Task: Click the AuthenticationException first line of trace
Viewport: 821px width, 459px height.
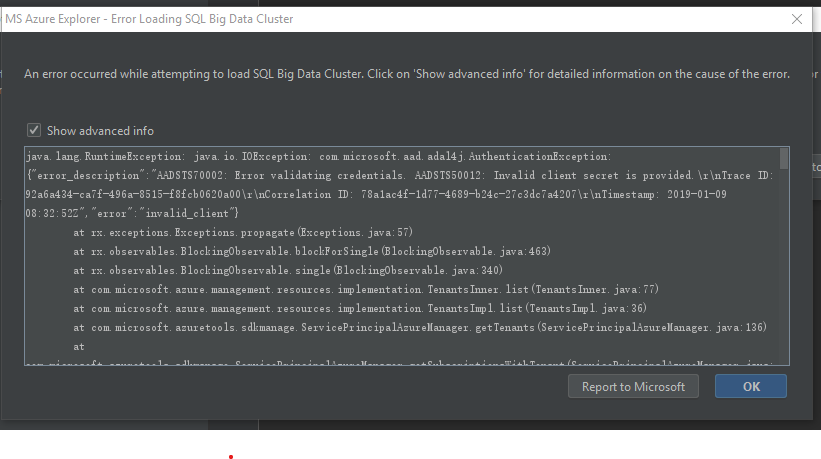Action: click(318, 156)
